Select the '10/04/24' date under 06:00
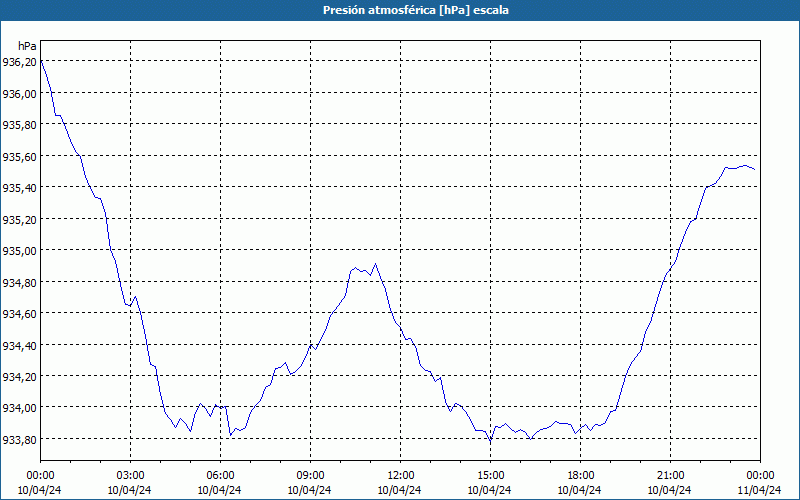Image resolution: width=800 pixels, height=500 pixels. 219,490
